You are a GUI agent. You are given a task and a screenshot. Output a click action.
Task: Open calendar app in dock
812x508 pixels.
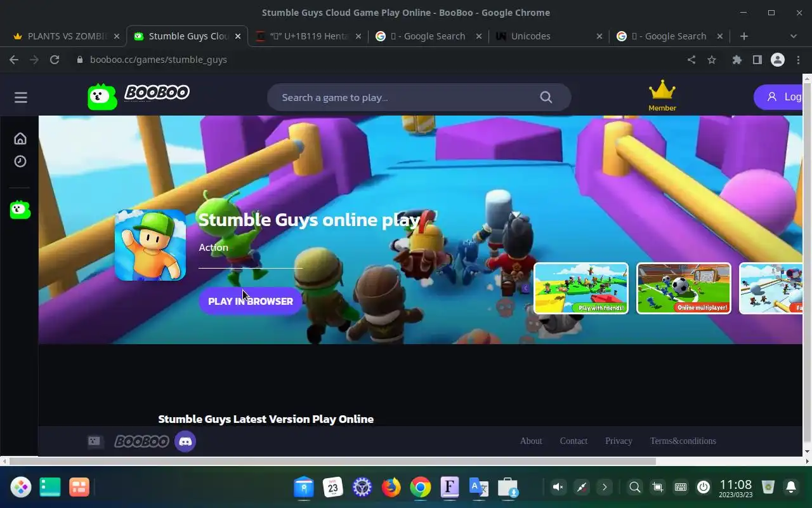pos(333,487)
